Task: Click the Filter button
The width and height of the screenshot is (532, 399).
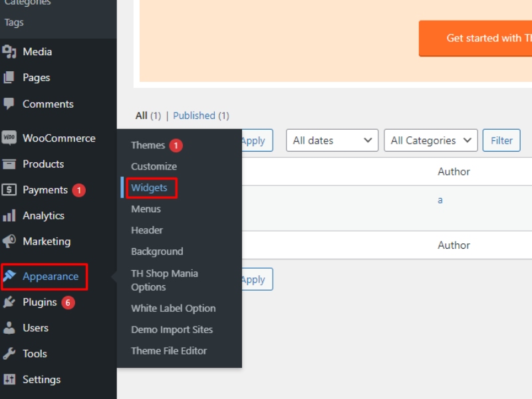Action: pos(501,140)
